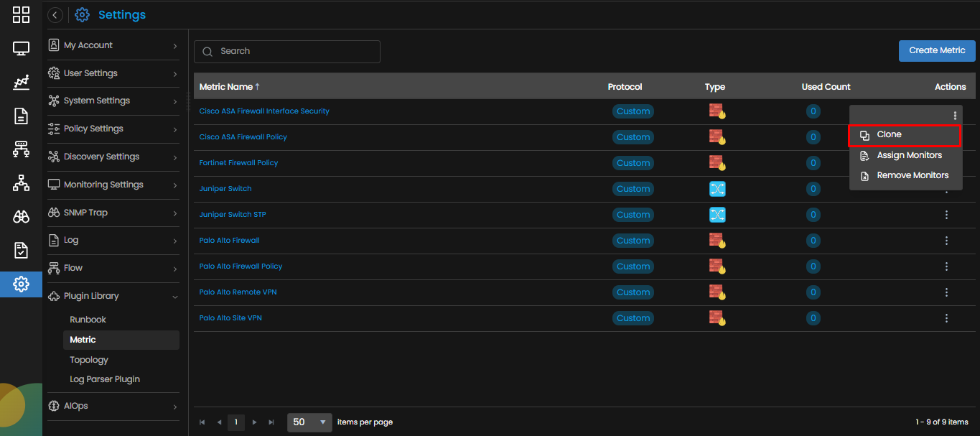Open items per page dropdown
Image resolution: width=980 pixels, height=436 pixels.
pyautogui.click(x=309, y=422)
